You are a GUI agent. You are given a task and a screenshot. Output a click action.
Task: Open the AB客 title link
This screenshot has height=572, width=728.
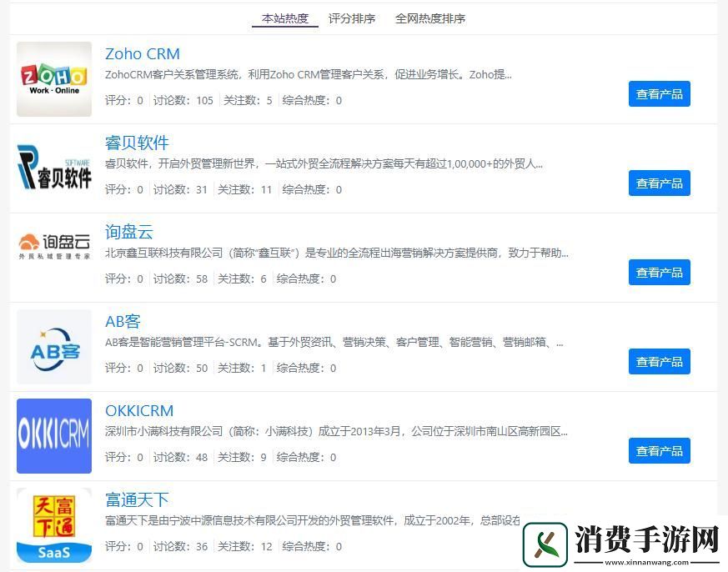(123, 321)
